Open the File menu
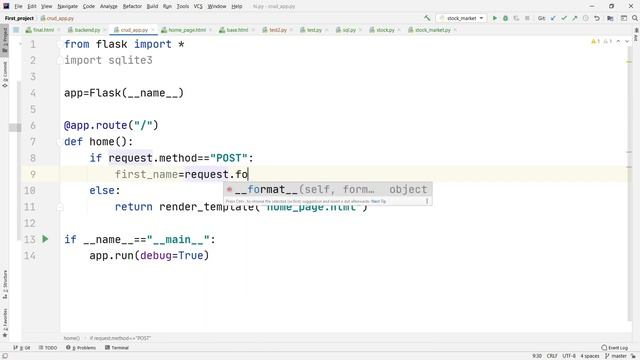This screenshot has width=640, height=360. click(18, 7)
